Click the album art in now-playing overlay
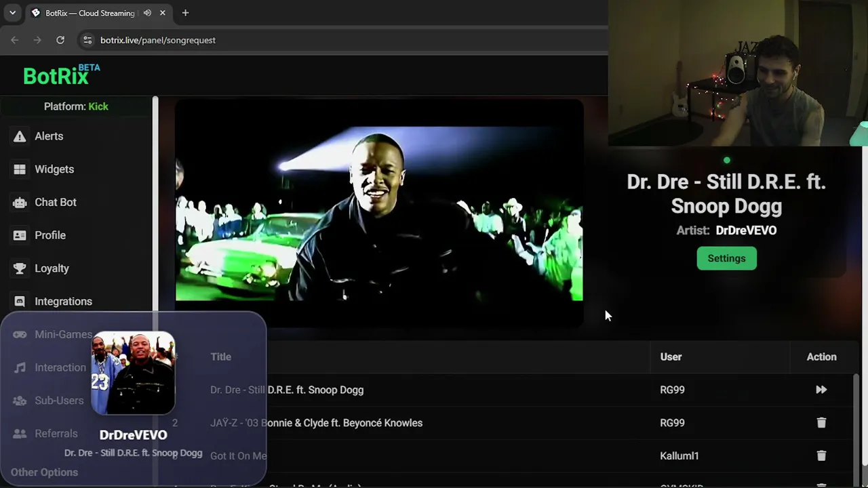 tap(133, 373)
